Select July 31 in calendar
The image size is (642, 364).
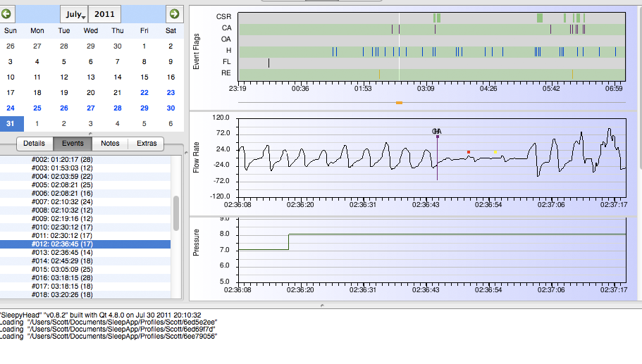[11, 123]
